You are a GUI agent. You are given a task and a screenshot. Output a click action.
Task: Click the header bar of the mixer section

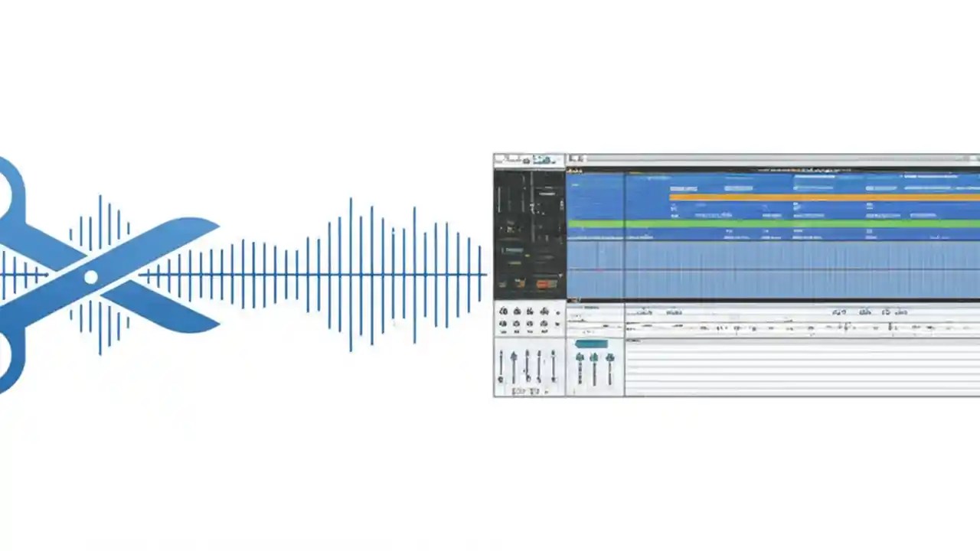(593, 308)
